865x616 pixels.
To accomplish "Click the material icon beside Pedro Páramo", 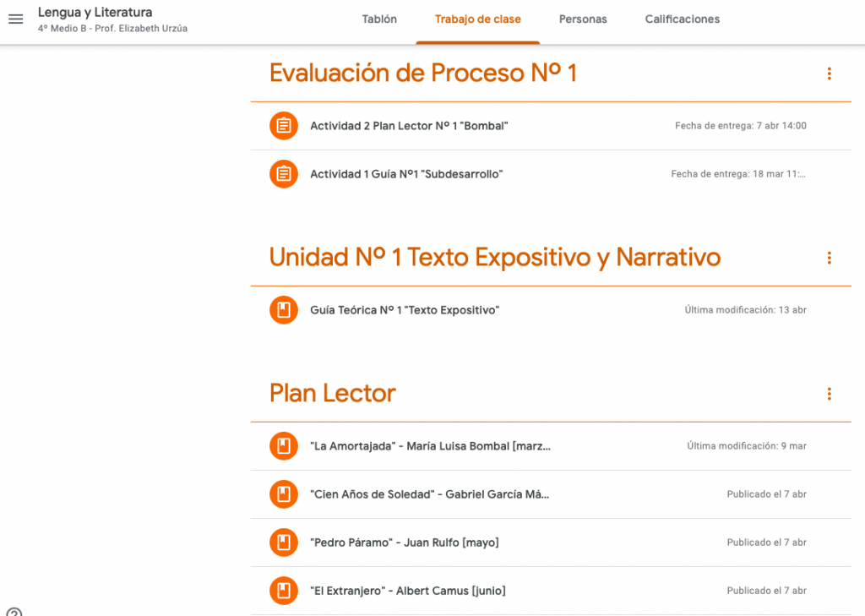I will [x=284, y=542].
